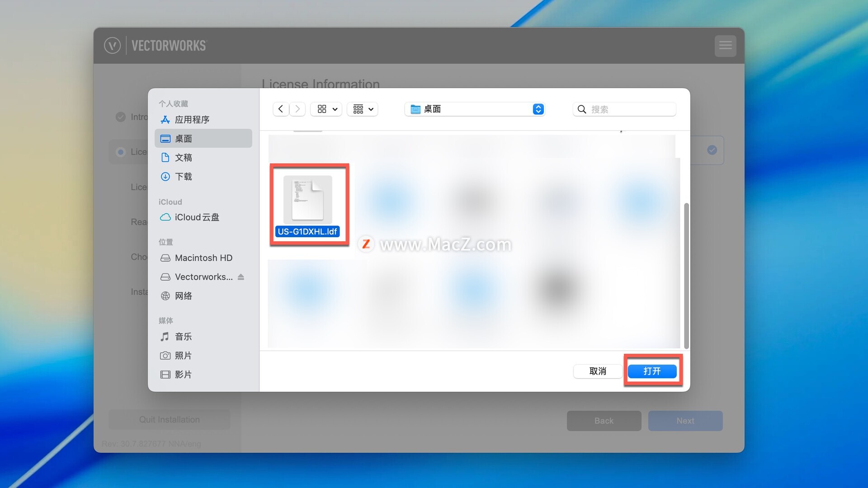Click the Cancel (取消) button
The image size is (868, 488).
597,371
